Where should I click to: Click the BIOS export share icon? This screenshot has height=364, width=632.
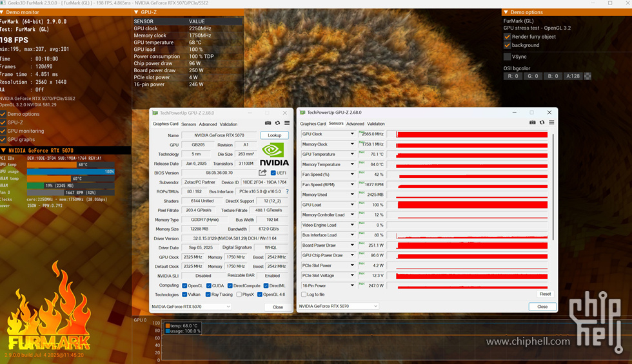tap(262, 173)
